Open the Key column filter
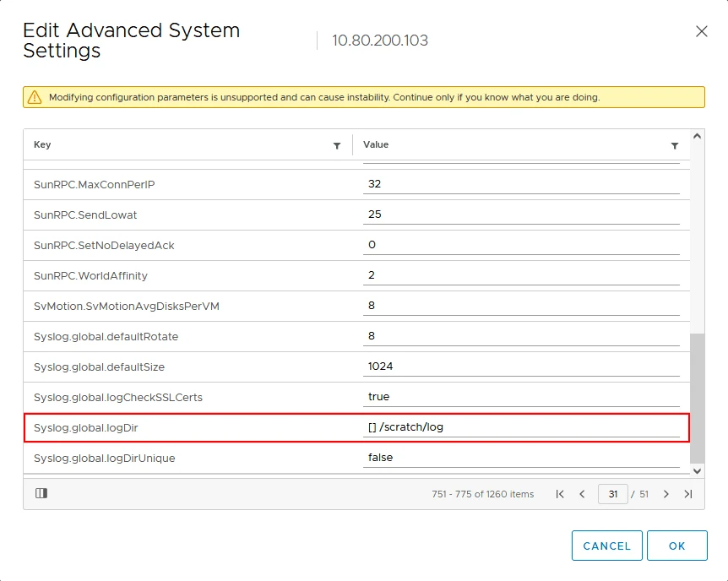 337,146
